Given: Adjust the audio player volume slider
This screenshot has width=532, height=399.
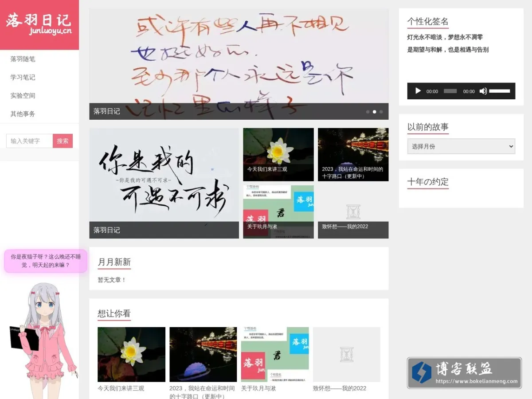Looking at the screenshot, I should (500, 91).
